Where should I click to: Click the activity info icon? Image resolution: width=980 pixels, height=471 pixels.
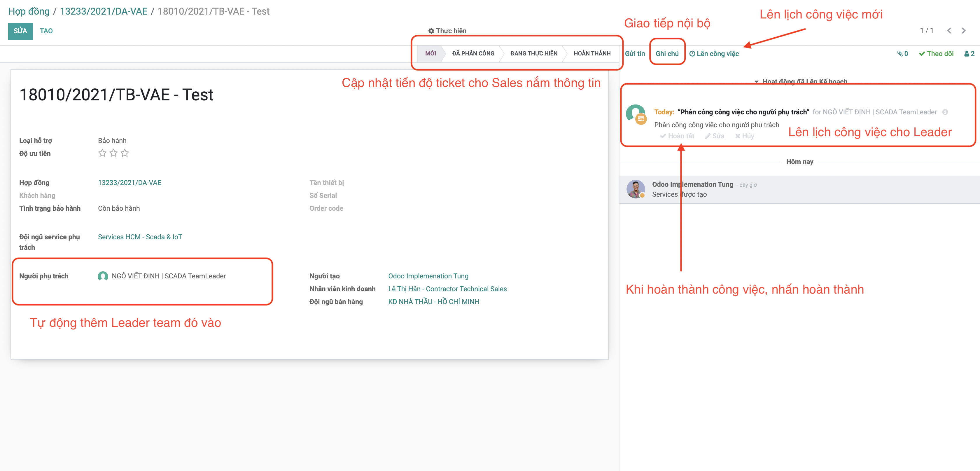tap(945, 112)
